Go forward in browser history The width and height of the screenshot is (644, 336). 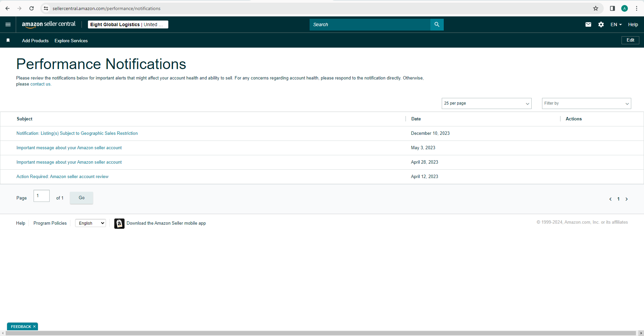click(x=19, y=8)
